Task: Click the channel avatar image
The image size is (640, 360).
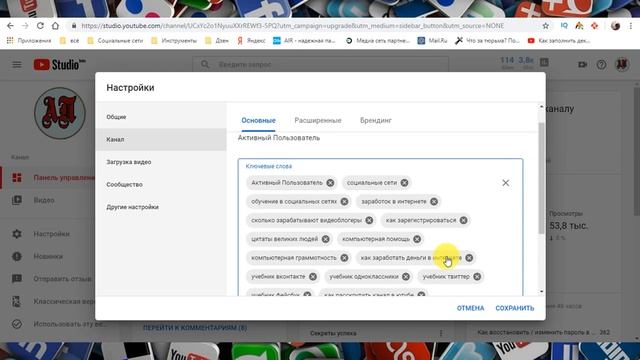Action: click(x=60, y=113)
